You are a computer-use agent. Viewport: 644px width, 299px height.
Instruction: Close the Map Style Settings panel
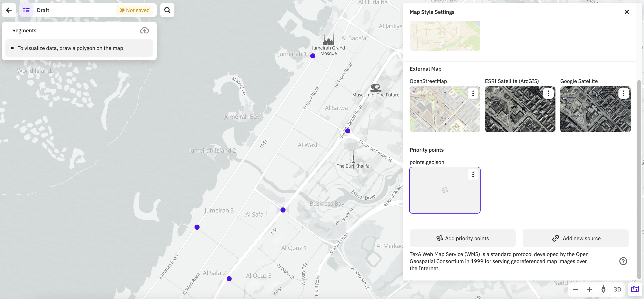click(x=627, y=12)
